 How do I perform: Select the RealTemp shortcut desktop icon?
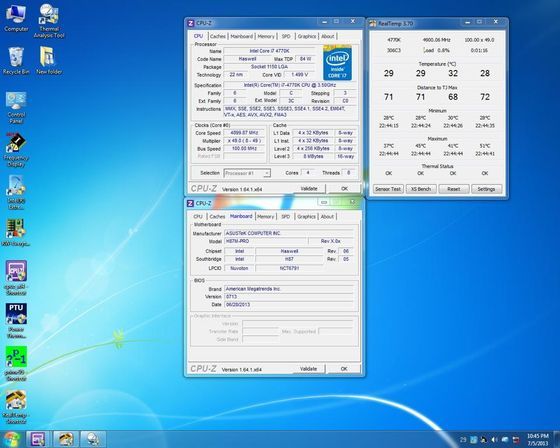(16, 407)
